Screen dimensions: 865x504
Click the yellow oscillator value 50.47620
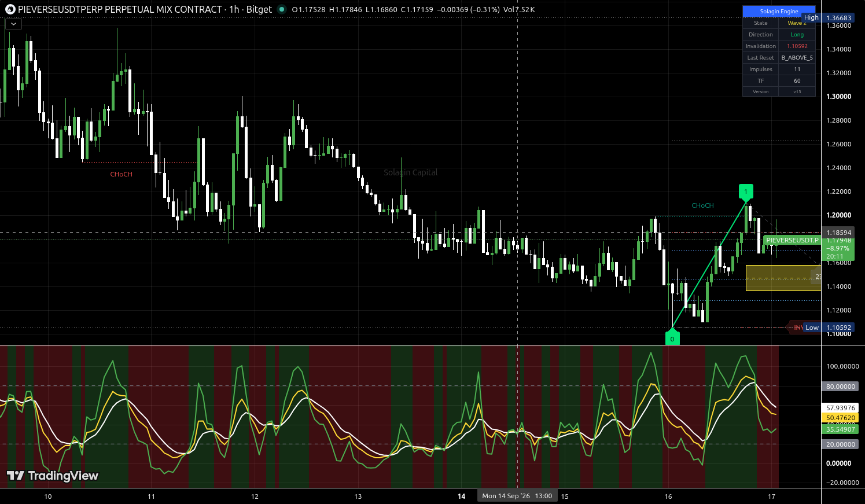(x=840, y=418)
